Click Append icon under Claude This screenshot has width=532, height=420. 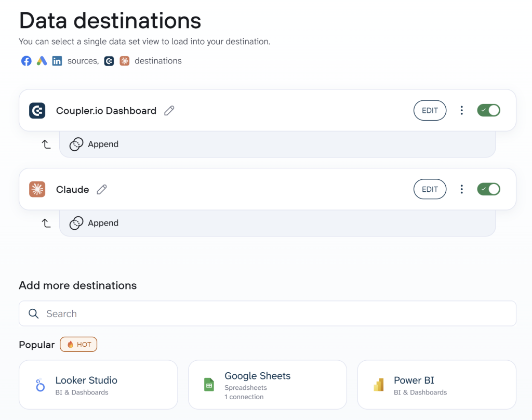(x=76, y=223)
